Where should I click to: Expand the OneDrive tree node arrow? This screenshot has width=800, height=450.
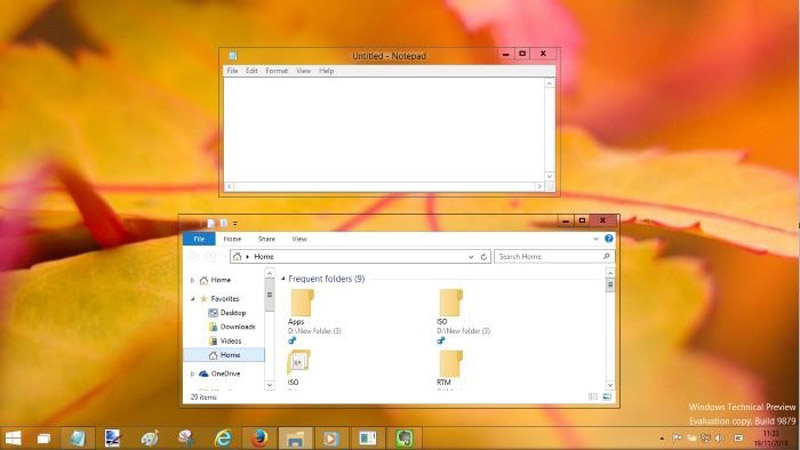click(x=192, y=374)
